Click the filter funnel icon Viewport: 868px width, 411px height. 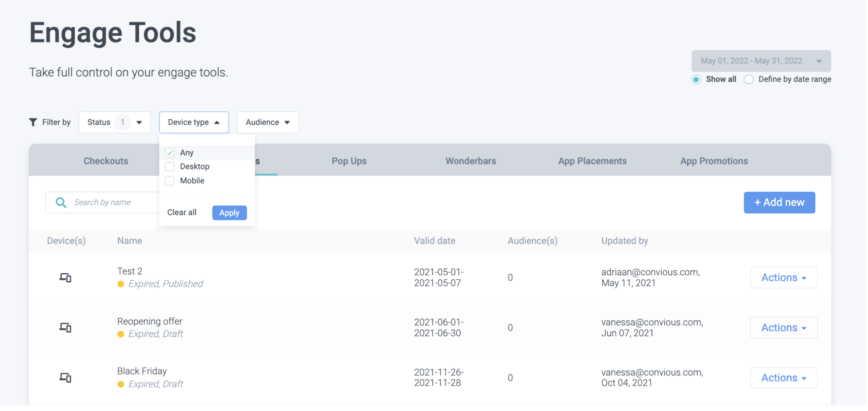(33, 122)
